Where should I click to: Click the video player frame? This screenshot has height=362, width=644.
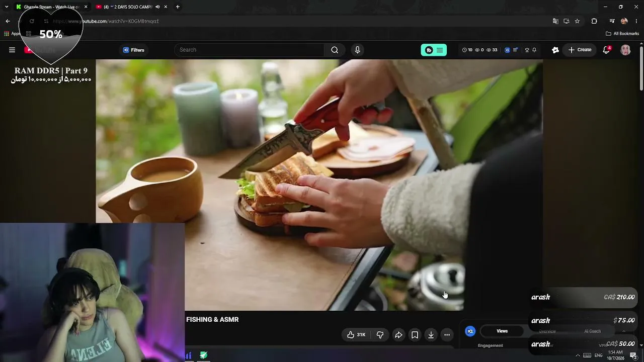tap(319, 185)
